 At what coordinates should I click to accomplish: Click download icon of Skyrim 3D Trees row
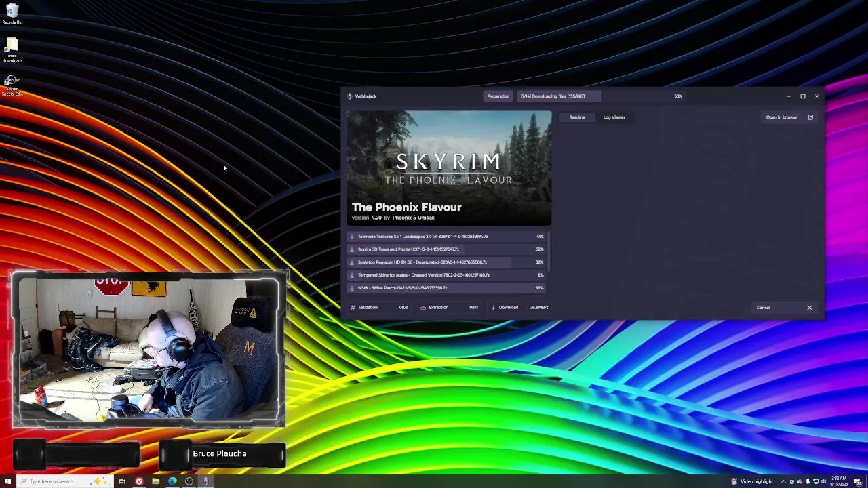pos(351,249)
